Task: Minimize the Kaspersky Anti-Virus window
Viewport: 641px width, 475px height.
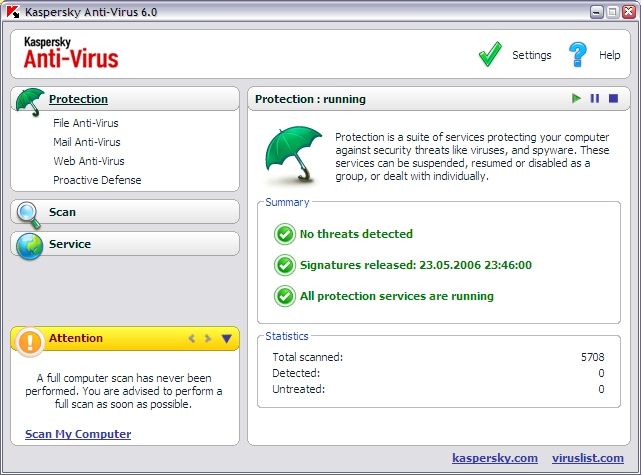Action: [x=597, y=12]
